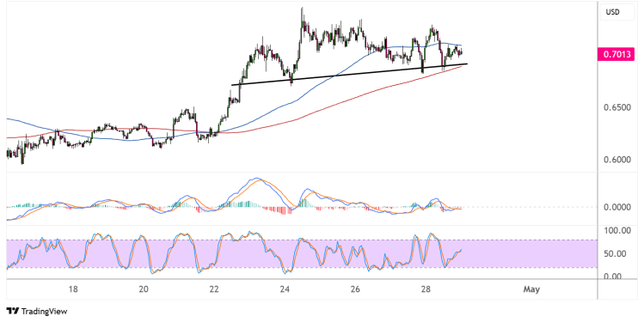Click the TradingView logo icon
This screenshot has height=322, width=644.
tap(13, 312)
